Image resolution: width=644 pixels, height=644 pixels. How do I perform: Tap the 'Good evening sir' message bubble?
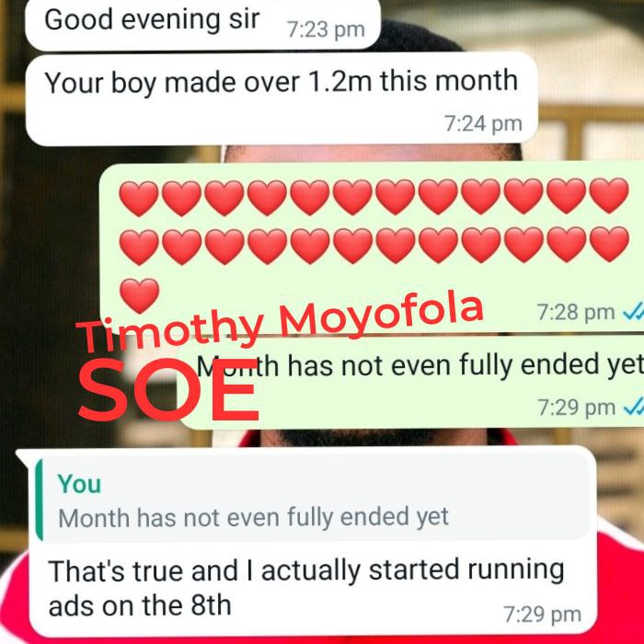coord(202,25)
